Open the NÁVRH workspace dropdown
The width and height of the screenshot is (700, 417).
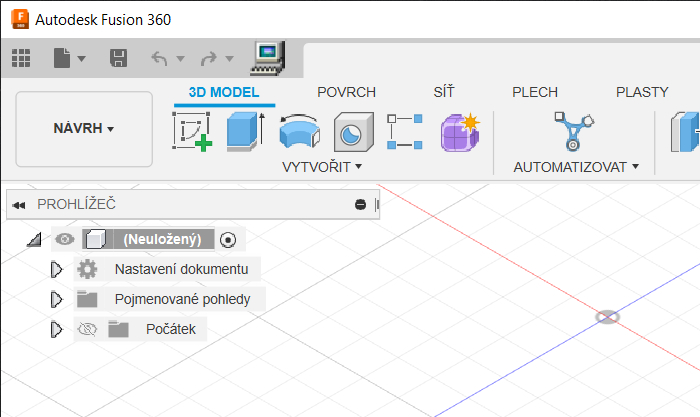pyautogui.click(x=84, y=129)
